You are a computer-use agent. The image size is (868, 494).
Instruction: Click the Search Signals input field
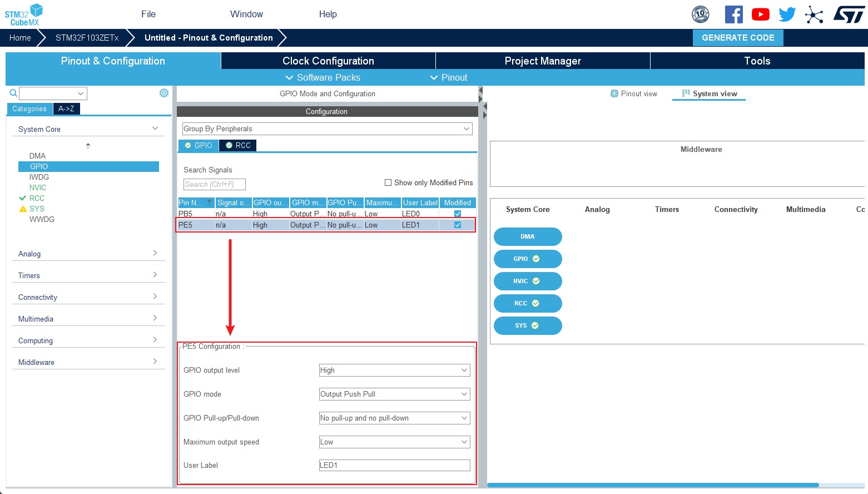[x=214, y=184]
